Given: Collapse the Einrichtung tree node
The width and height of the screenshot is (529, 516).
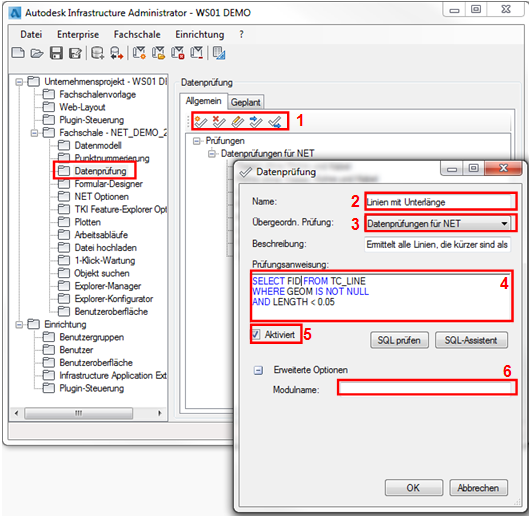Looking at the screenshot, I should pos(19,325).
